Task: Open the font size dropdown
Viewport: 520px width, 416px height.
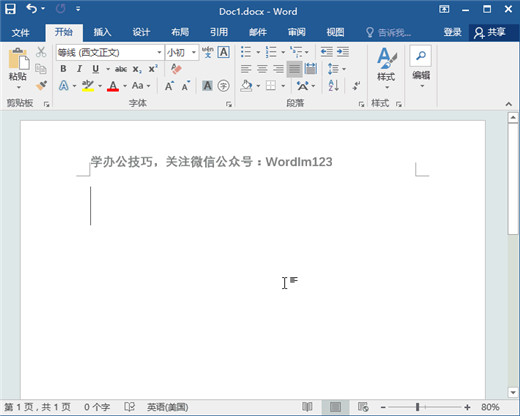Action: point(194,52)
